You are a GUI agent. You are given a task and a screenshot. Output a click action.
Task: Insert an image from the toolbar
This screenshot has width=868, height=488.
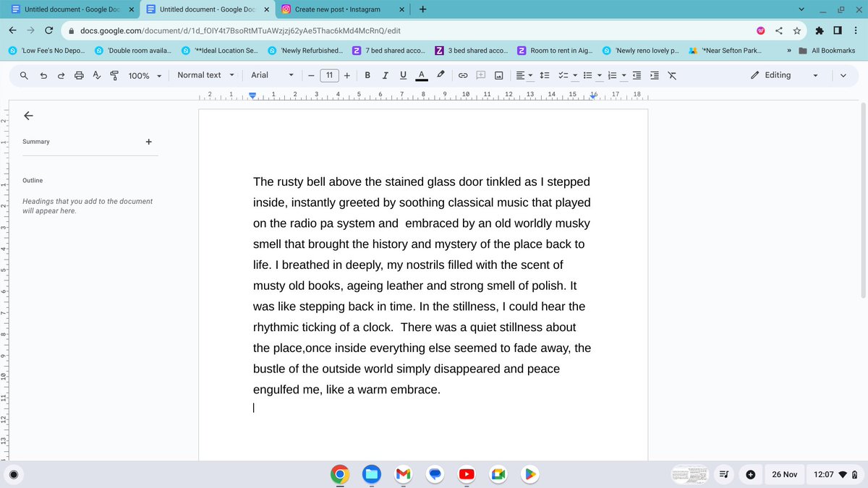pos(498,74)
